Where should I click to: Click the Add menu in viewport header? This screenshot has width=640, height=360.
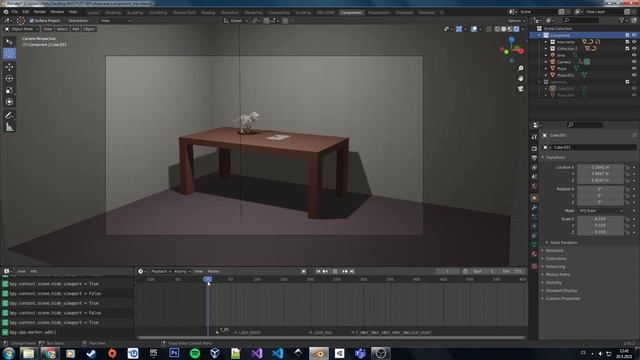point(76,29)
